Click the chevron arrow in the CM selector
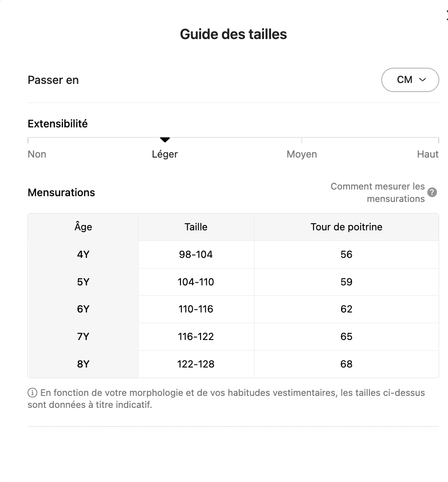The width and height of the screenshot is (448, 482). click(422, 80)
